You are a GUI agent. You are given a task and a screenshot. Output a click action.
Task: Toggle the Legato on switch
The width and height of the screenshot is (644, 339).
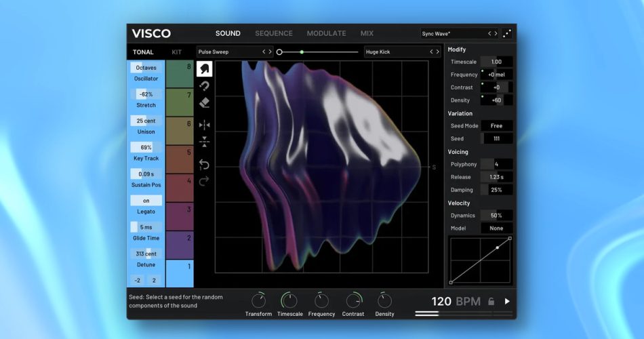coord(146,201)
